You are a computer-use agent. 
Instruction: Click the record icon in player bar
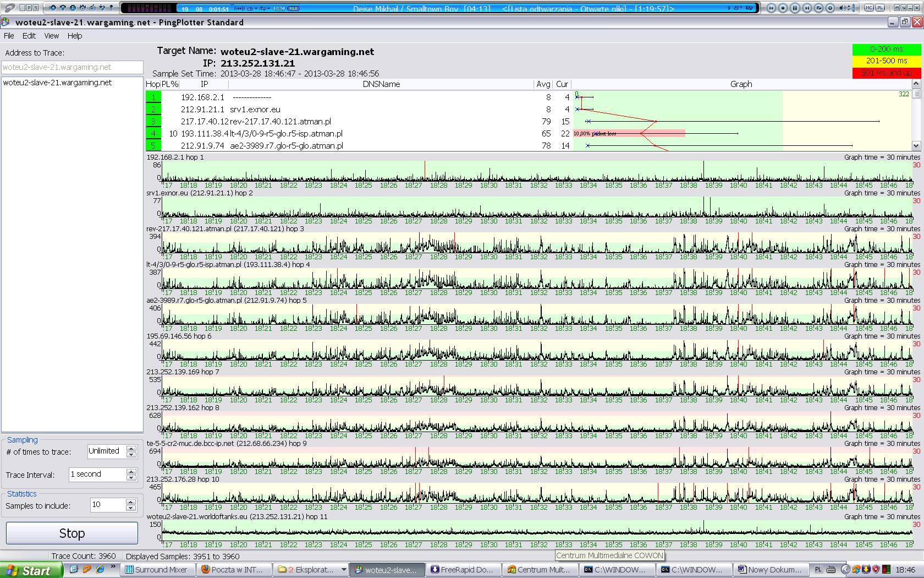coord(830,8)
